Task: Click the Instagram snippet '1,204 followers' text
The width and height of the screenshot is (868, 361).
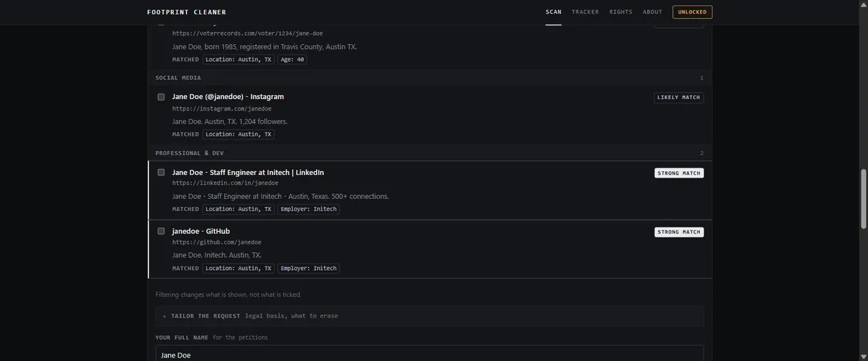Action: click(263, 121)
